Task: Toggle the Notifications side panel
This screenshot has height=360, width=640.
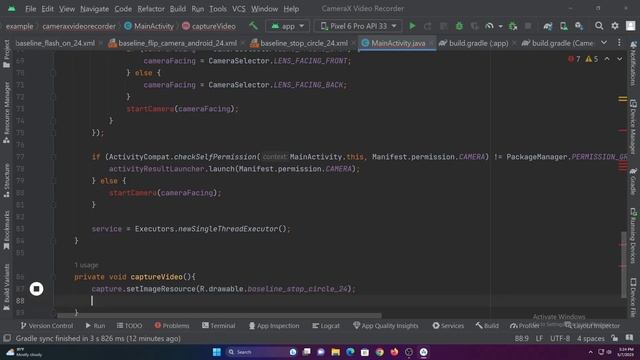Action: [633, 63]
